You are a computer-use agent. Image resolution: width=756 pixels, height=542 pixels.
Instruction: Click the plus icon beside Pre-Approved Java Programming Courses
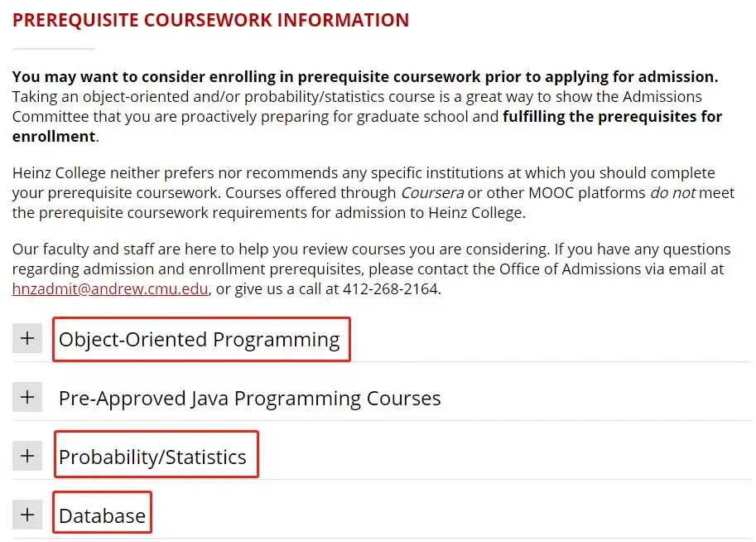coord(27,398)
